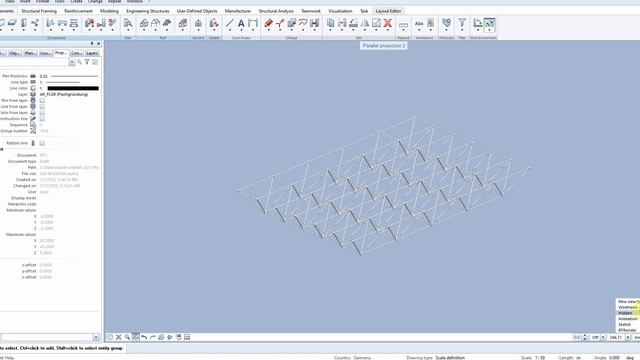This screenshot has width=640, height=360.
Task: Open the Pen thickness 0.25 dropdown
Action: tap(69, 76)
